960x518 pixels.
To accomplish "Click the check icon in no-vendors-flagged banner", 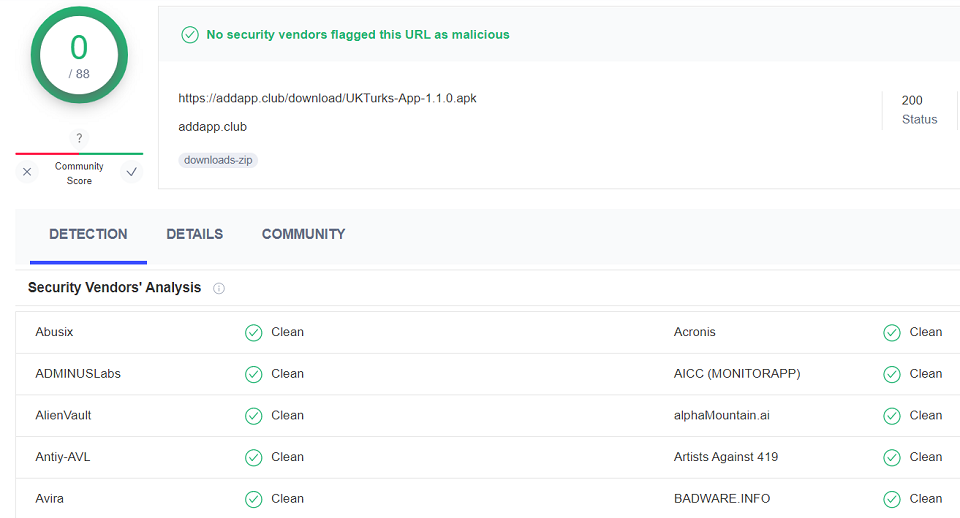I will pos(190,35).
